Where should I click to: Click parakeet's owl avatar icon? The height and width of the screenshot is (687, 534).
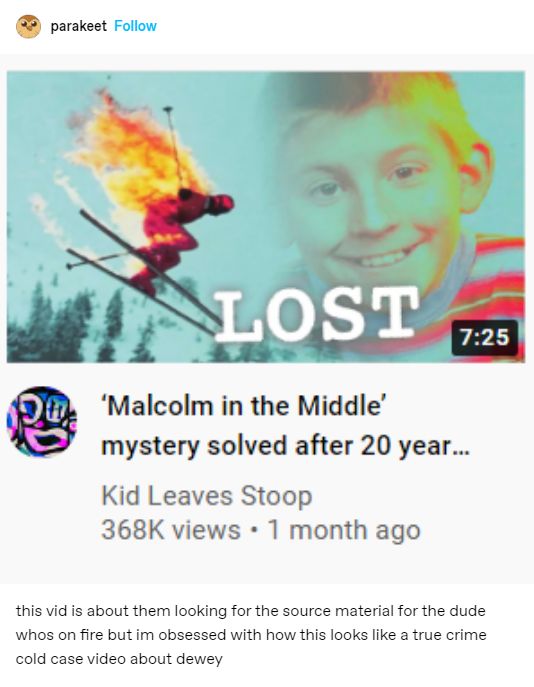[28, 26]
